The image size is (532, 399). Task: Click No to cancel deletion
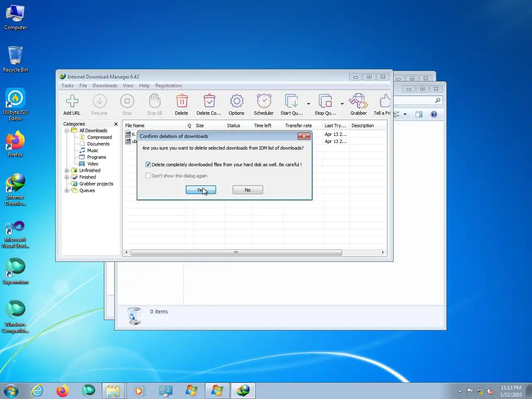click(x=248, y=190)
